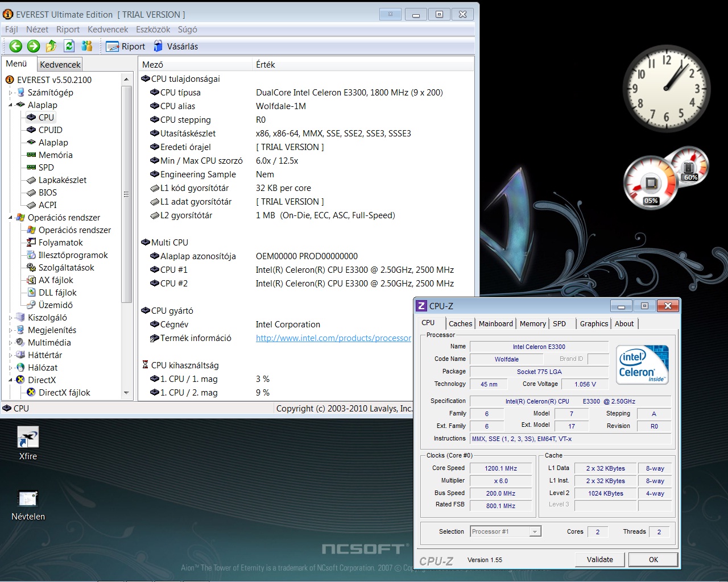The image size is (728, 582).
Task: Select the Szolgáltatások tree item
Action: [x=66, y=268]
